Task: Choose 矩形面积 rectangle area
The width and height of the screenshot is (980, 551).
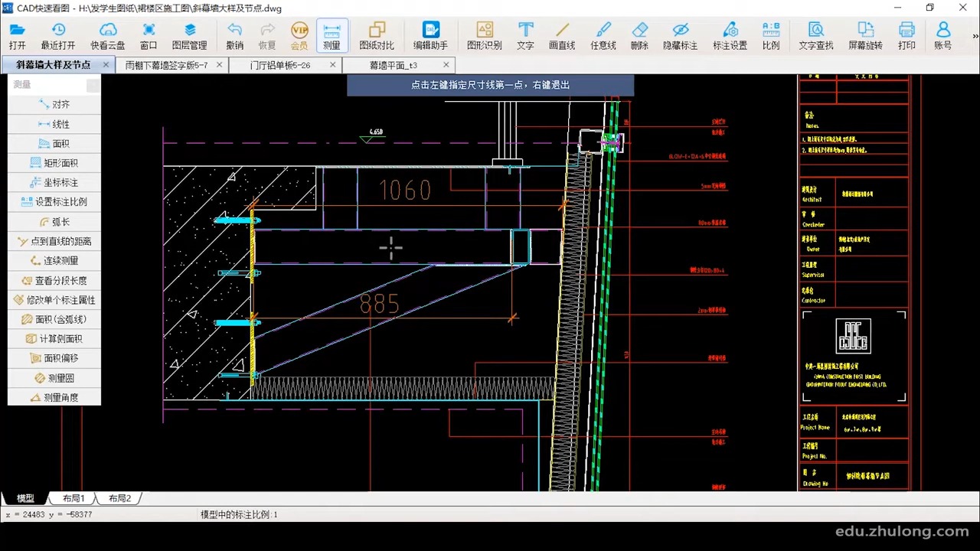Action: click(54, 163)
